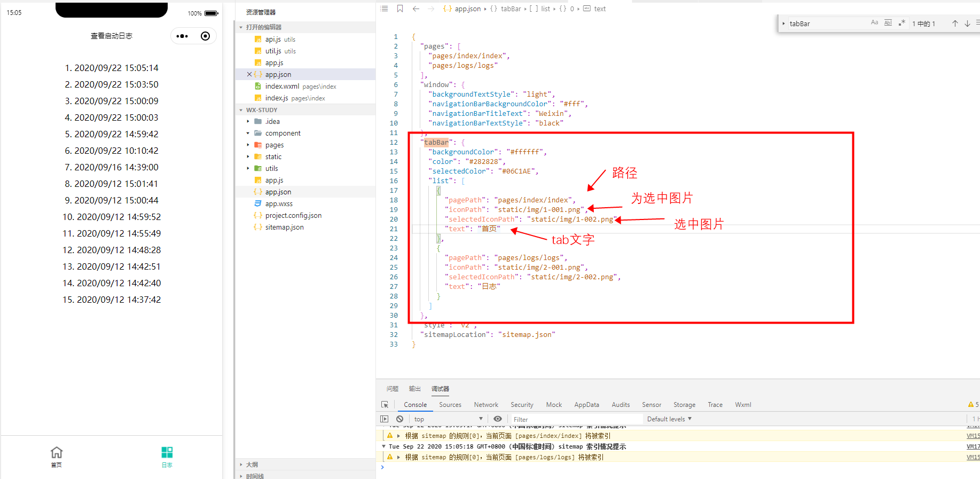Viewport: 980px width, 479px height.
Task: Expand the static folder
Action: tap(248, 157)
